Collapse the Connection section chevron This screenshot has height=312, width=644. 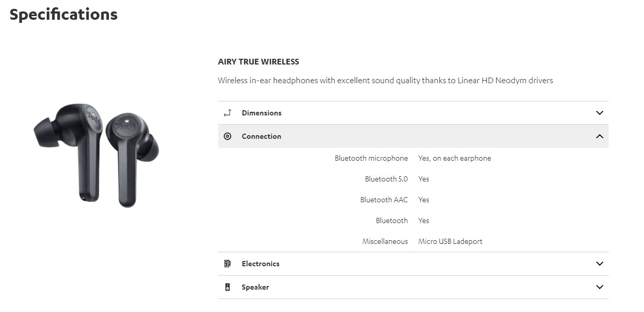pyautogui.click(x=599, y=136)
